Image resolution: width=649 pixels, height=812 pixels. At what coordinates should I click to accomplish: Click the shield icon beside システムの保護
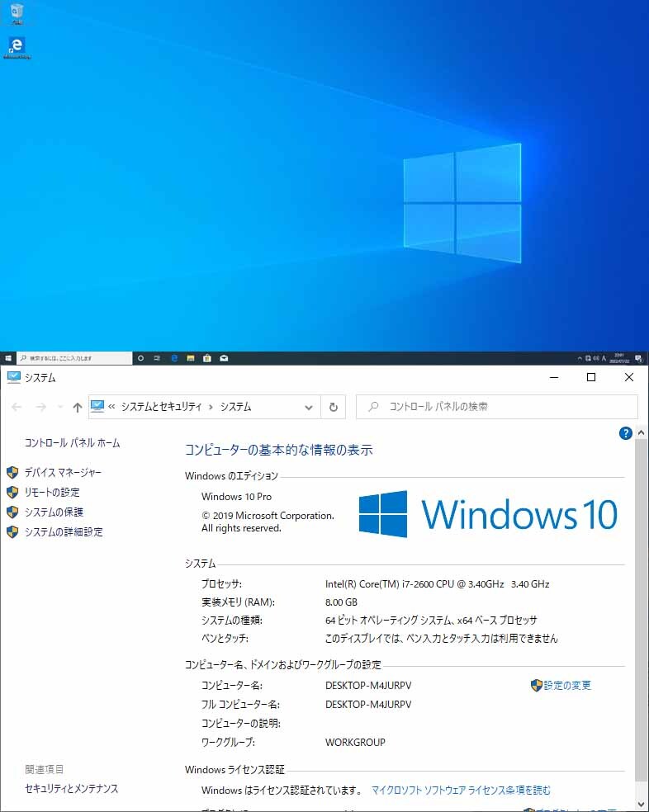[x=12, y=512]
